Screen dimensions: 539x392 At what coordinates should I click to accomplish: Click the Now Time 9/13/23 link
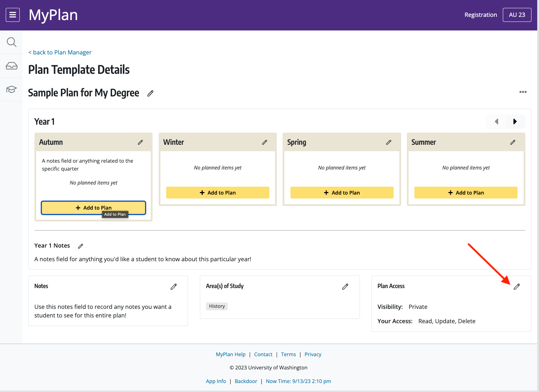[x=298, y=381]
